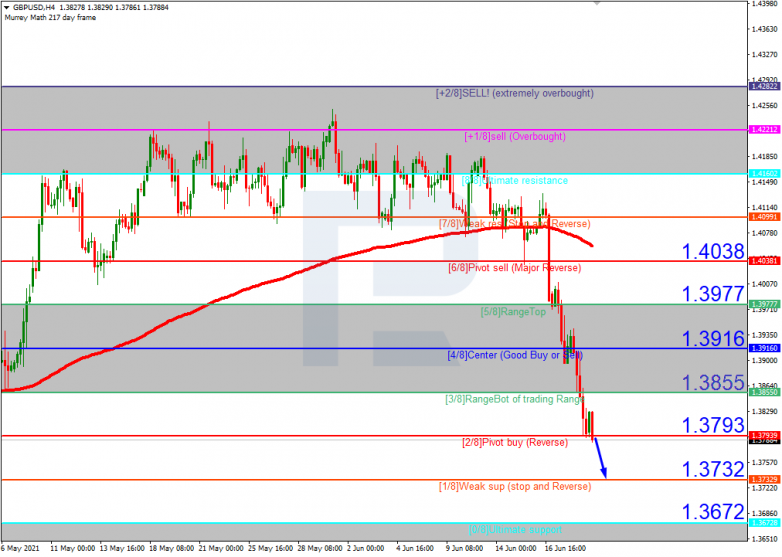This screenshot has height=557, width=782.
Task: Select '[1/8]Weak sup (stop and Reverse)' label
Action: (x=515, y=487)
